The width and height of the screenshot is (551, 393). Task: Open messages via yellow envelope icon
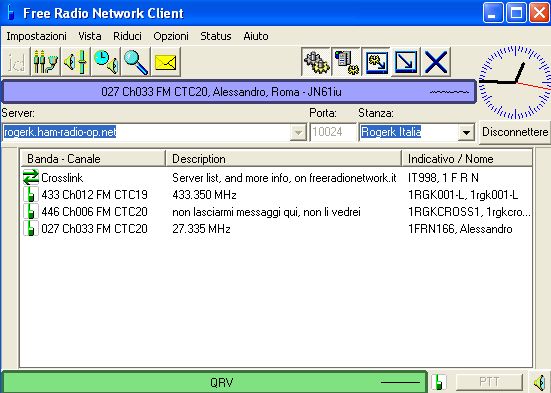pyautogui.click(x=166, y=62)
